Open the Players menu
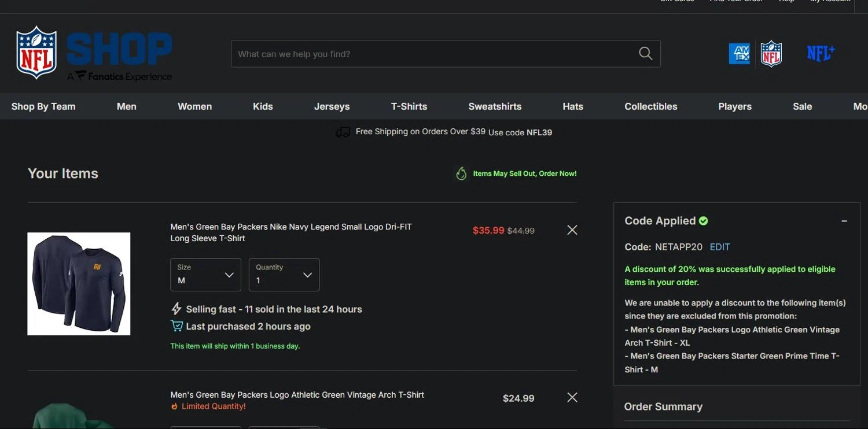868x429 pixels. pyautogui.click(x=735, y=106)
